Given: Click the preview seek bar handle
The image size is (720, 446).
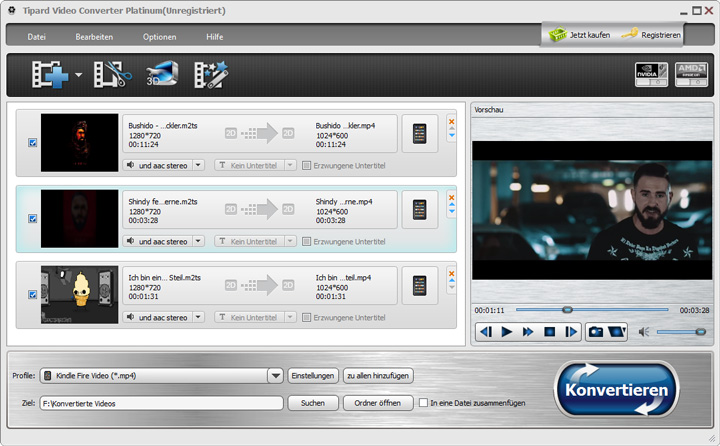Looking at the screenshot, I should click(568, 310).
